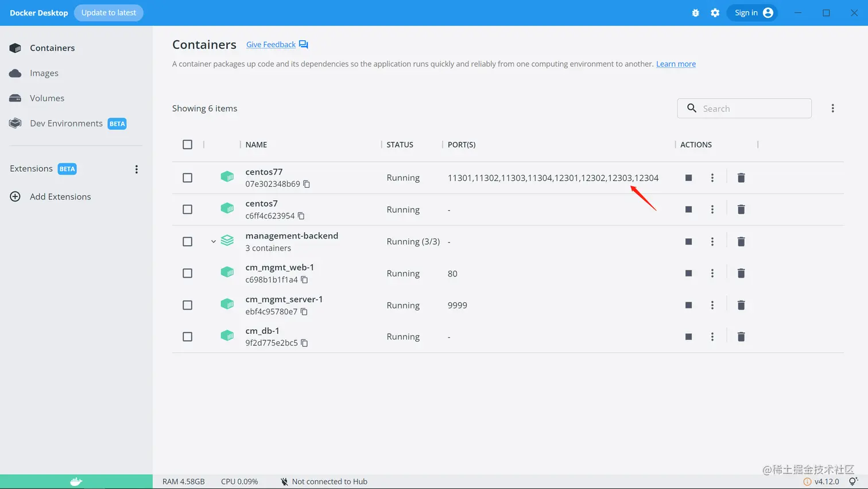The width and height of the screenshot is (868, 489).
Task: Check the cm_mgmt_server-1 row checkbox
Action: (187, 305)
